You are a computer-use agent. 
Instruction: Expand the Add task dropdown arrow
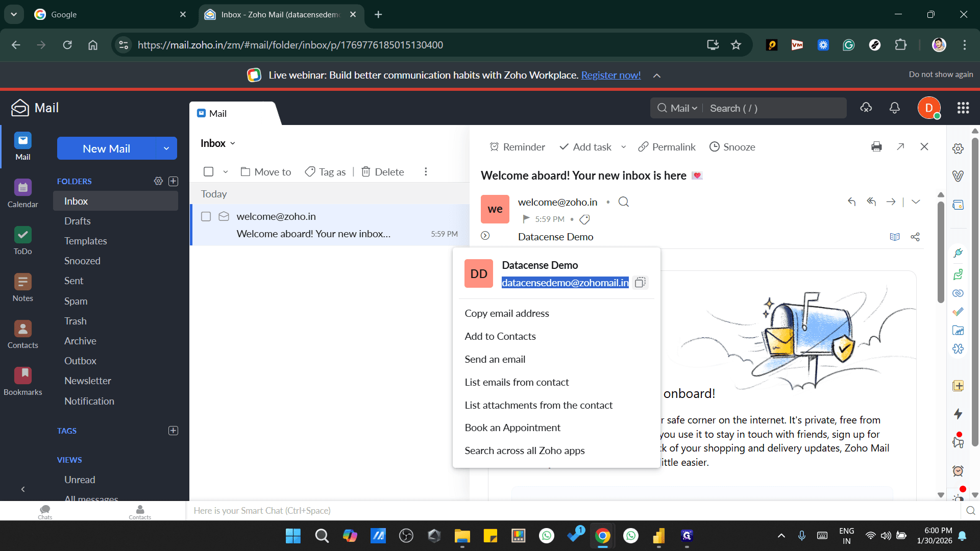pyautogui.click(x=623, y=147)
